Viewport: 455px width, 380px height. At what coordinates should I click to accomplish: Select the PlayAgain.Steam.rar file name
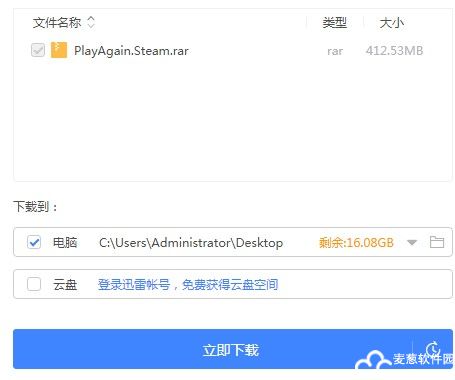pyautogui.click(x=131, y=51)
